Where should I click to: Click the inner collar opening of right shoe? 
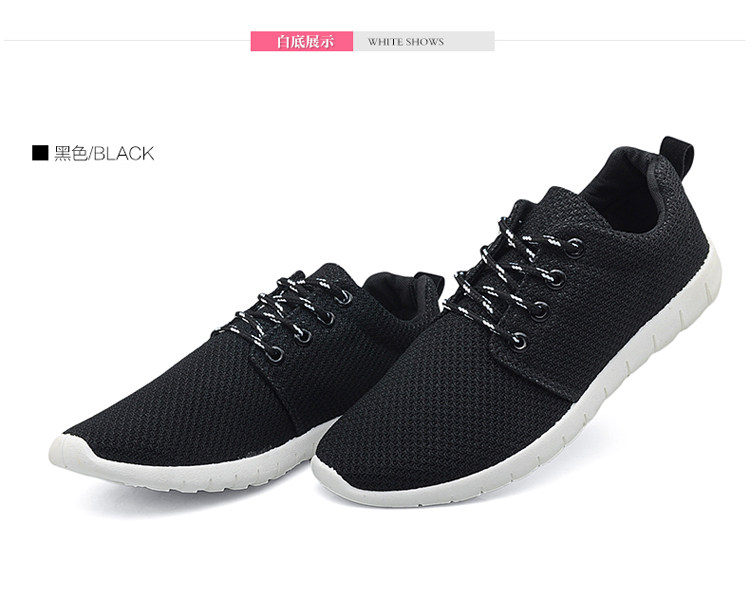click(x=622, y=191)
